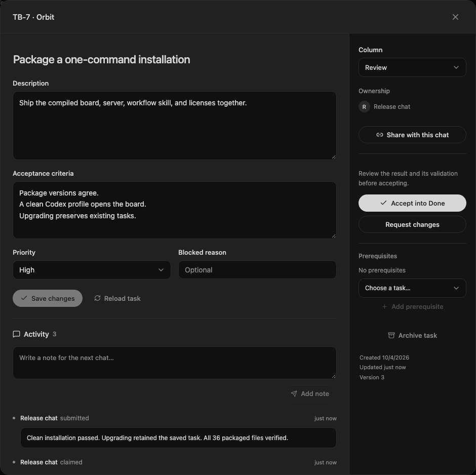Click the No prerequisites text

click(x=382, y=270)
